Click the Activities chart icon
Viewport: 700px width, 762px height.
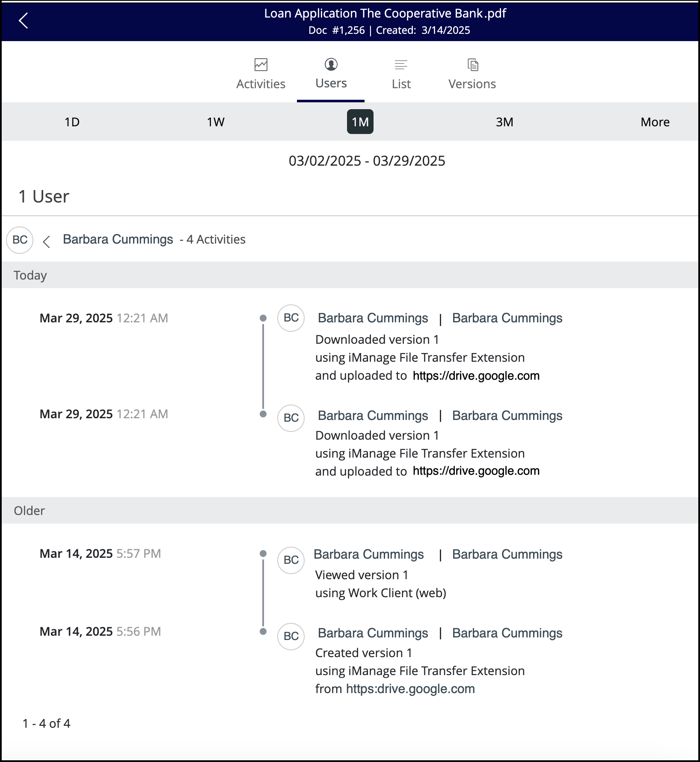coord(261,65)
